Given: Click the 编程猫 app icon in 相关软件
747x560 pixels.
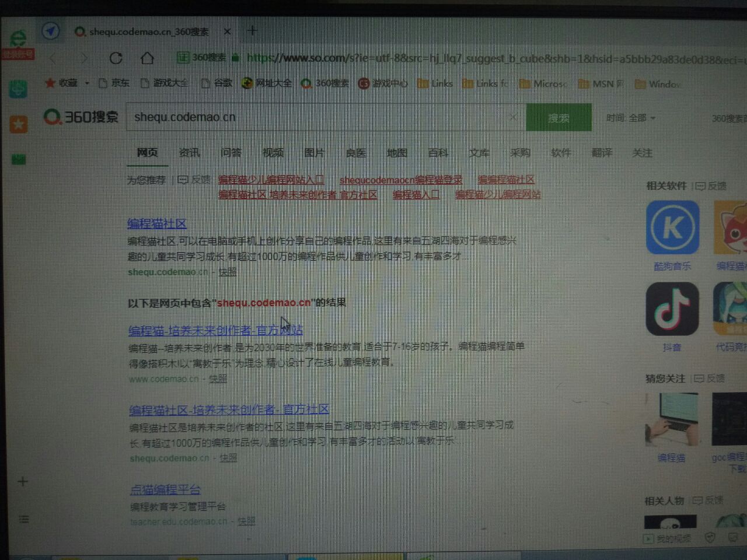Looking at the screenshot, I should 731,228.
